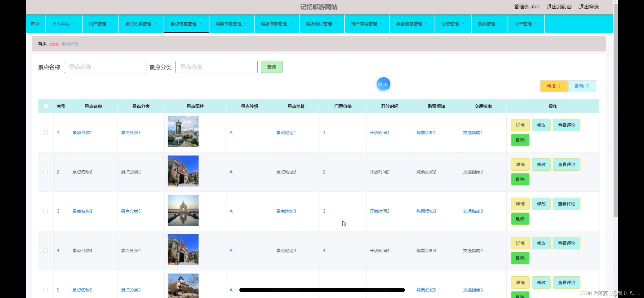Click green 删除 for 景点名称4
The image size is (644, 298).
[x=520, y=258]
